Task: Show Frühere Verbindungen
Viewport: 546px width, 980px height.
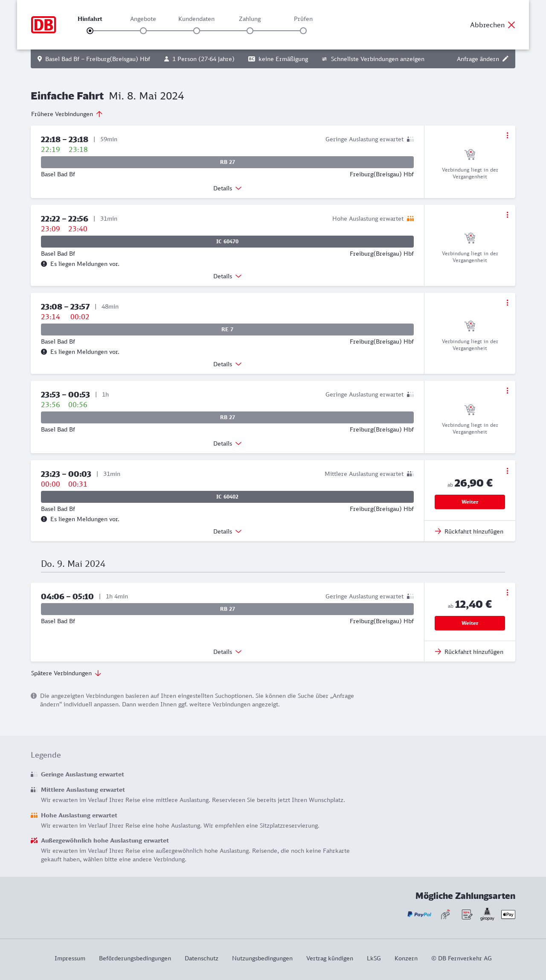Action: 67,114
